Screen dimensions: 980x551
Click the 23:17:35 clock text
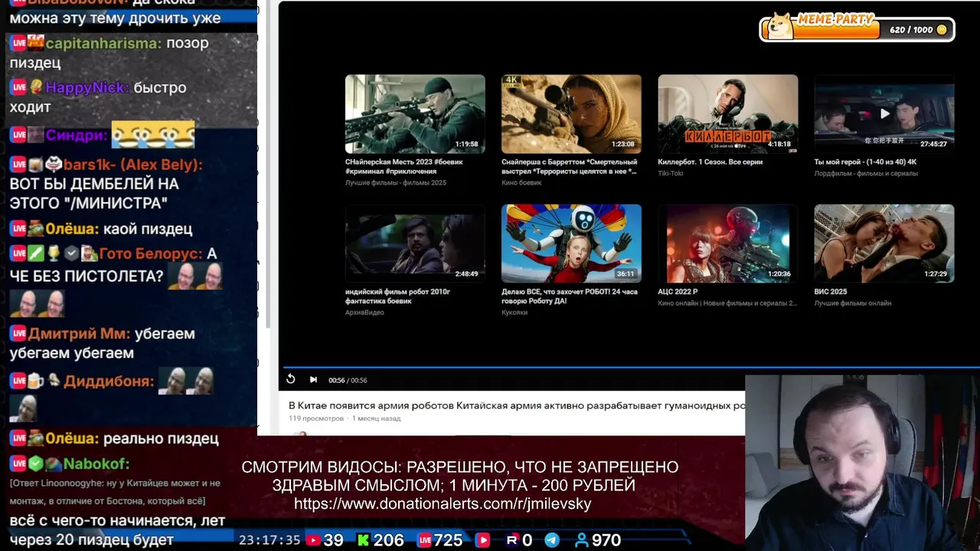[x=269, y=540]
